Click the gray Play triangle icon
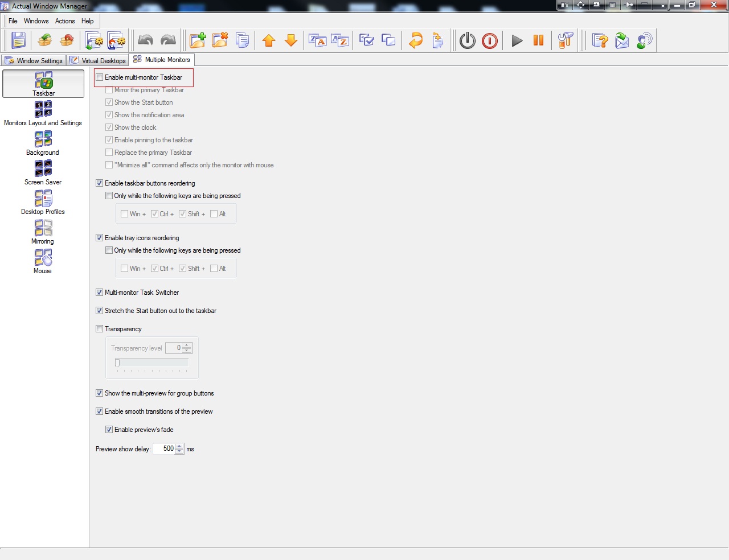This screenshot has height=560, width=729. tap(517, 41)
